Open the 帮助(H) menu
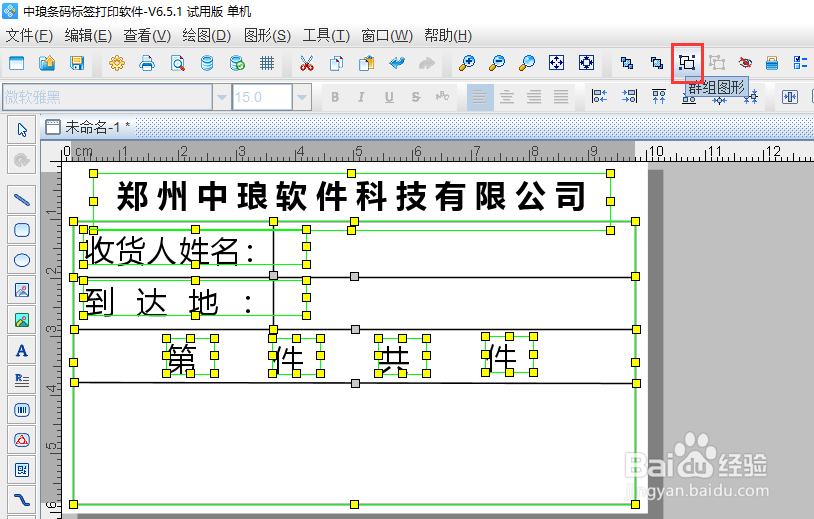814x519 pixels. (448, 35)
